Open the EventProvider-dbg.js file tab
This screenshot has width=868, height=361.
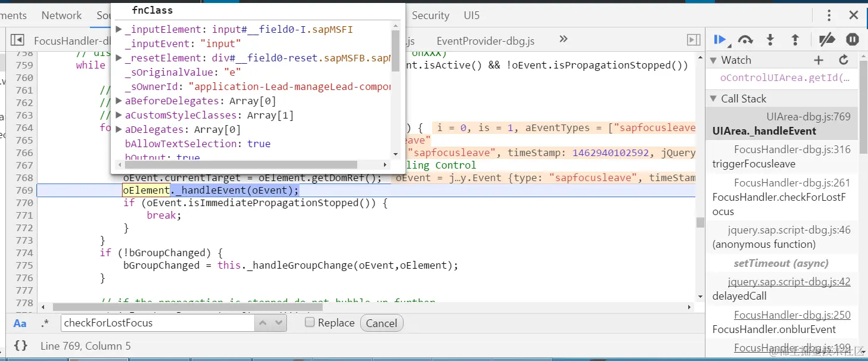485,41
